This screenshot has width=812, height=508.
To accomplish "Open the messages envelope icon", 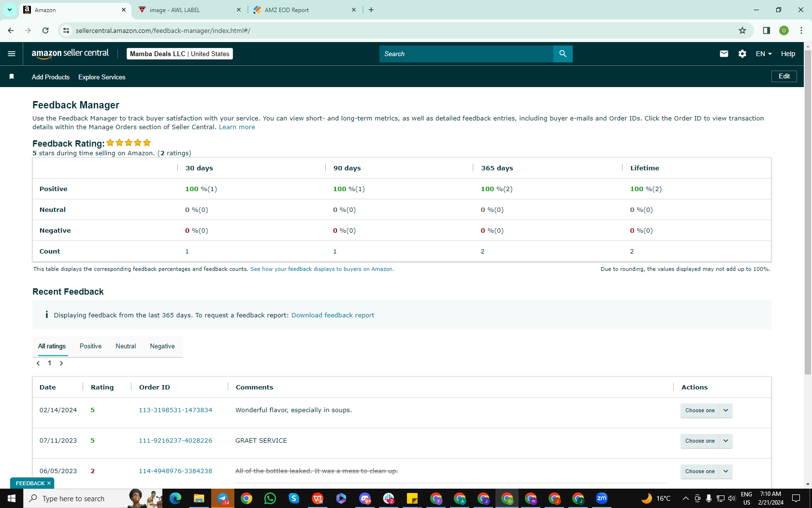I will click(x=724, y=54).
